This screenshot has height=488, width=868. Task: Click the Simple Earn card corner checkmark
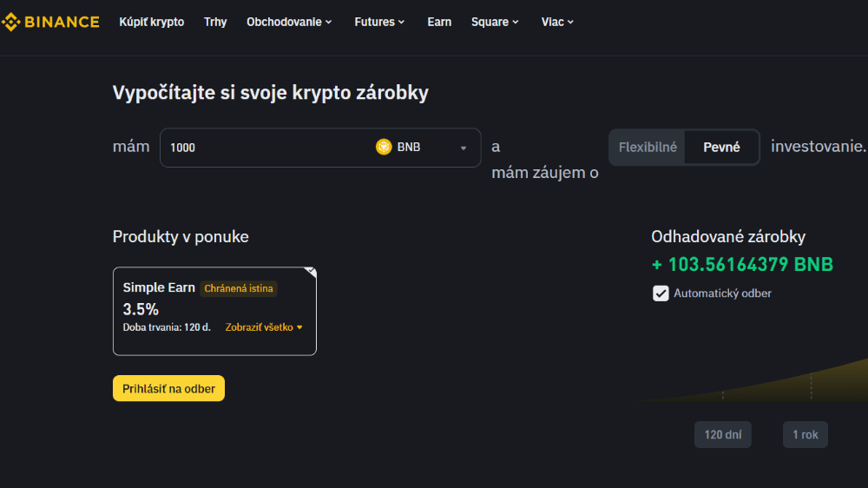pyautogui.click(x=311, y=272)
